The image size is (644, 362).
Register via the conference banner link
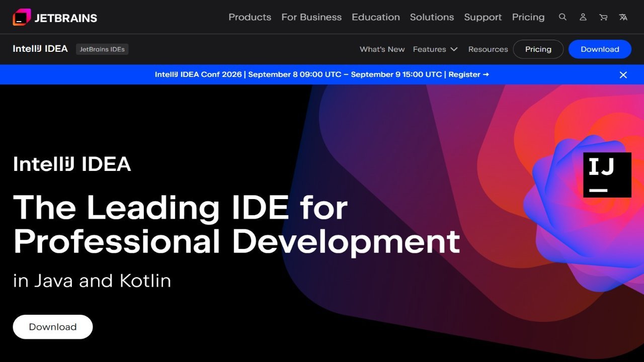468,74
